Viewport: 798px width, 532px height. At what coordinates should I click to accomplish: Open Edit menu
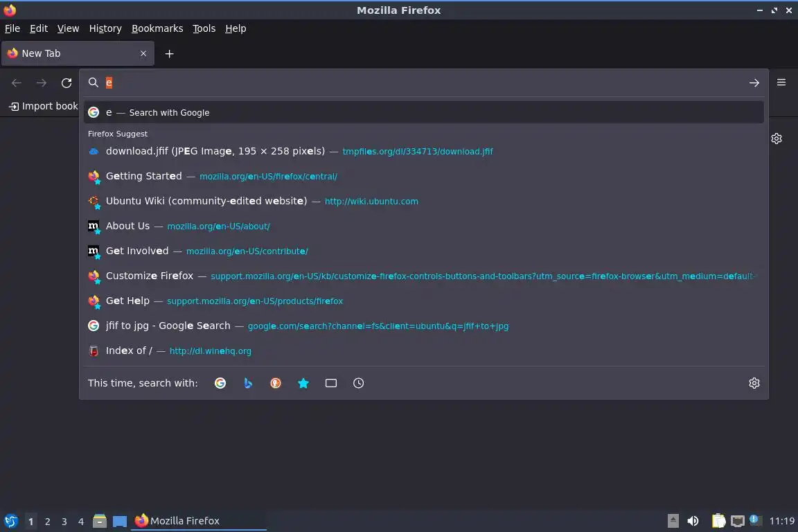[39, 28]
